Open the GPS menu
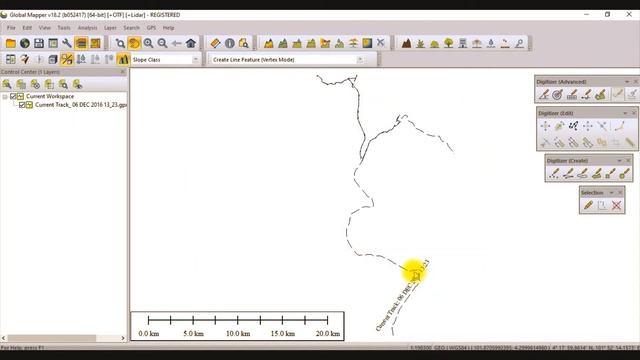The height and width of the screenshot is (360, 640). click(x=151, y=28)
